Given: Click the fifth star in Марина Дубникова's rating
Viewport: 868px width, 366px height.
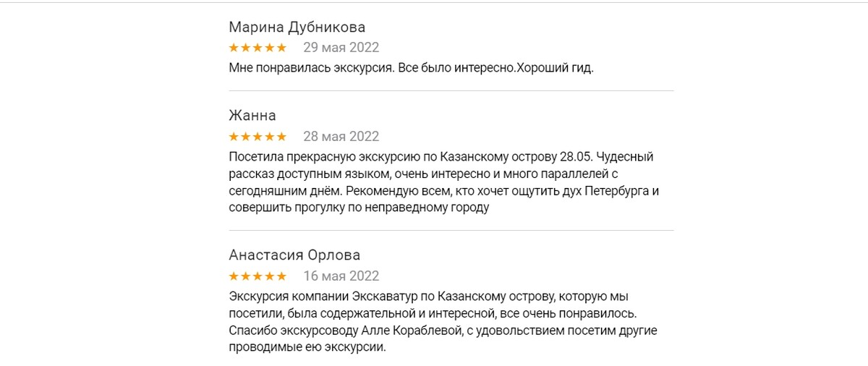Looking at the screenshot, I should click(x=281, y=48).
